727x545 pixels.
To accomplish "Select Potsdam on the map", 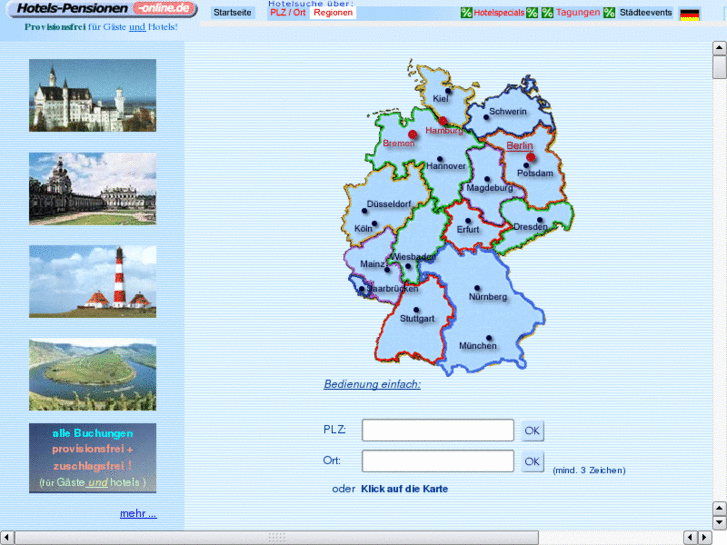I will point(535,173).
